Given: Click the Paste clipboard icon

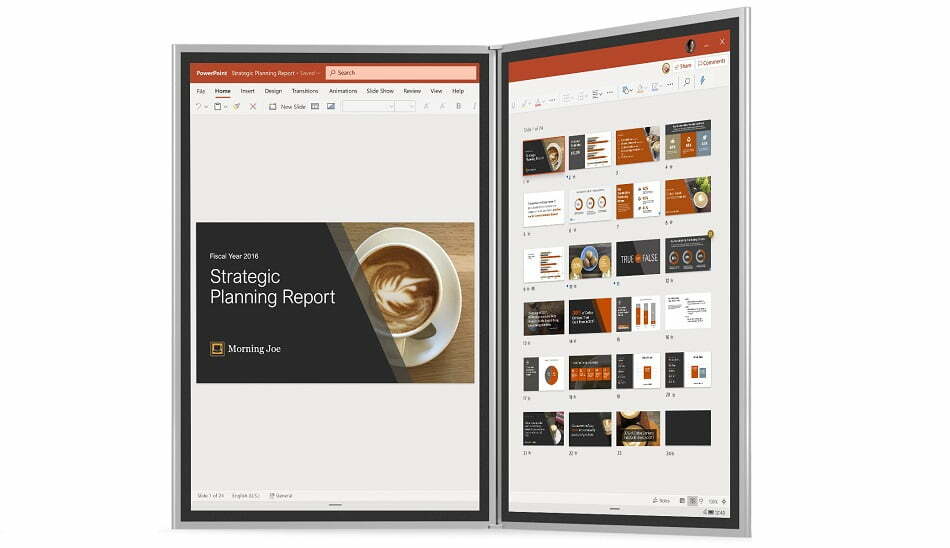Looking at the screenshot, I should (x=218, y=106).
